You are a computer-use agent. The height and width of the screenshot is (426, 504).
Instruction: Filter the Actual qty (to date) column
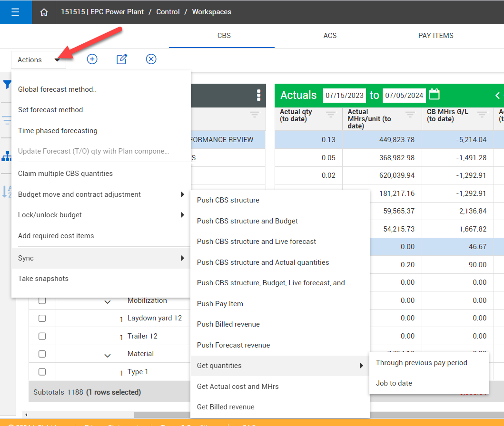coord(331,115)
